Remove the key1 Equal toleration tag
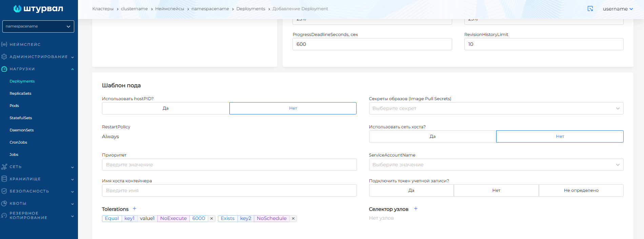Screen dimensions: 644x239 [x=212, y=219]
